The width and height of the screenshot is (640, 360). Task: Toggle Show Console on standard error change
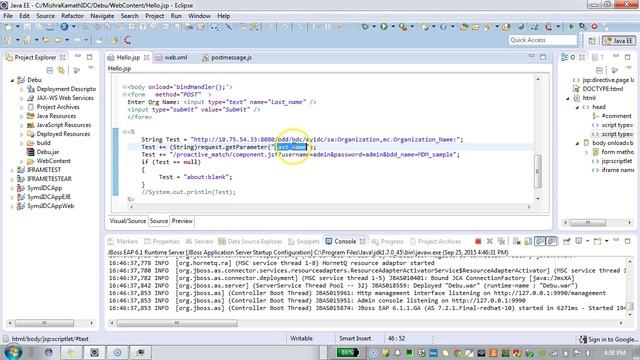coord(551,241)
